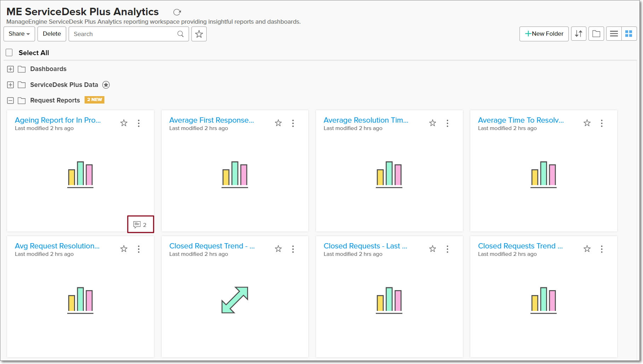Click the Average Resolution Tim... chart thumbnail
This screenshot has width=643, height=364.
(x=389, y=174)
